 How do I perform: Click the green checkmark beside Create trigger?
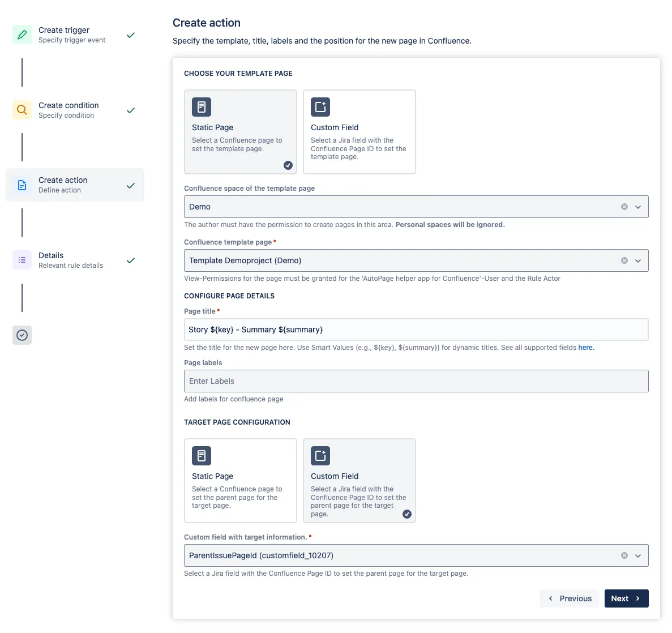click(131, 35)
